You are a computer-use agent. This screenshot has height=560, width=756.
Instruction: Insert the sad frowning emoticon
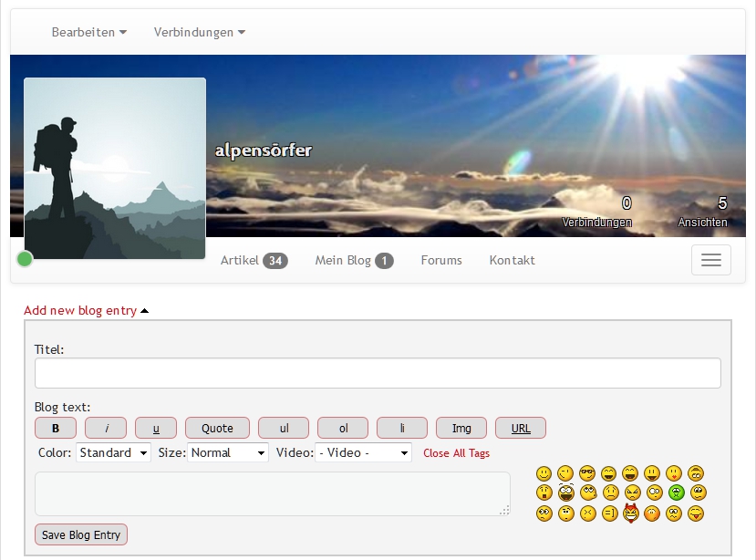(611, 493)
